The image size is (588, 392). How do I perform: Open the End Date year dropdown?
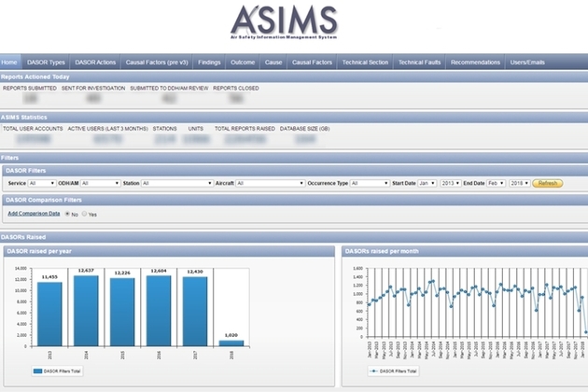pyautogui.click(x=519, y=184)
